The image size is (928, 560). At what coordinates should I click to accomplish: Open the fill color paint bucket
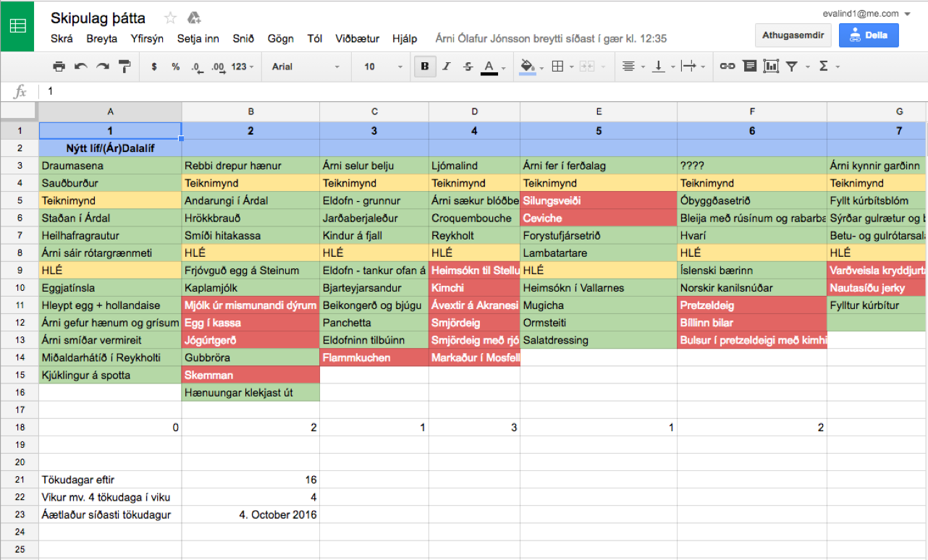(527, 67)
